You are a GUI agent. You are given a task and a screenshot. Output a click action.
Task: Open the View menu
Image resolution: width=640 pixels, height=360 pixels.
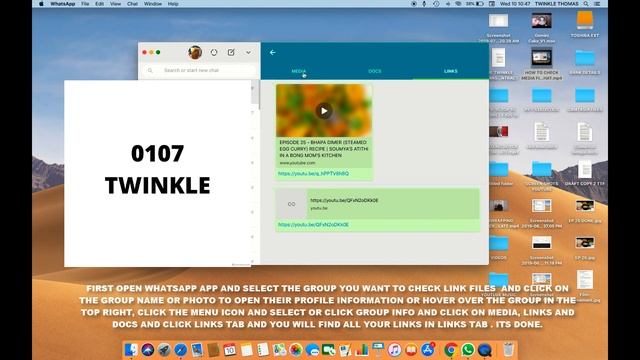116,4
